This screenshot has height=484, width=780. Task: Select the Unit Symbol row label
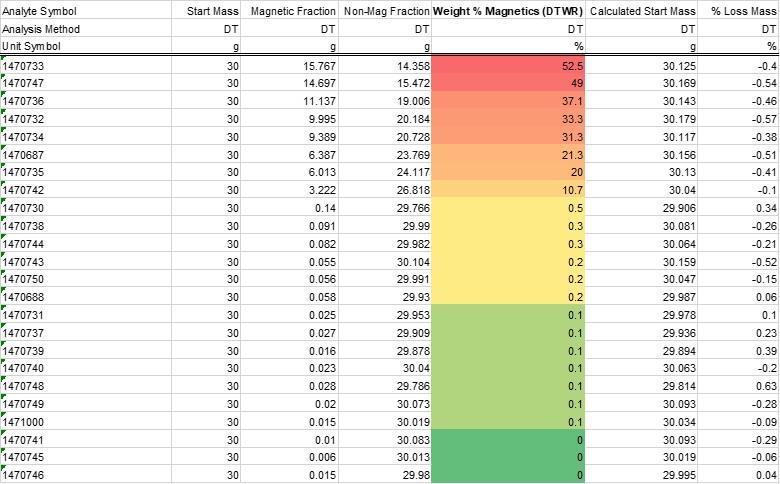tap(31, 46)
